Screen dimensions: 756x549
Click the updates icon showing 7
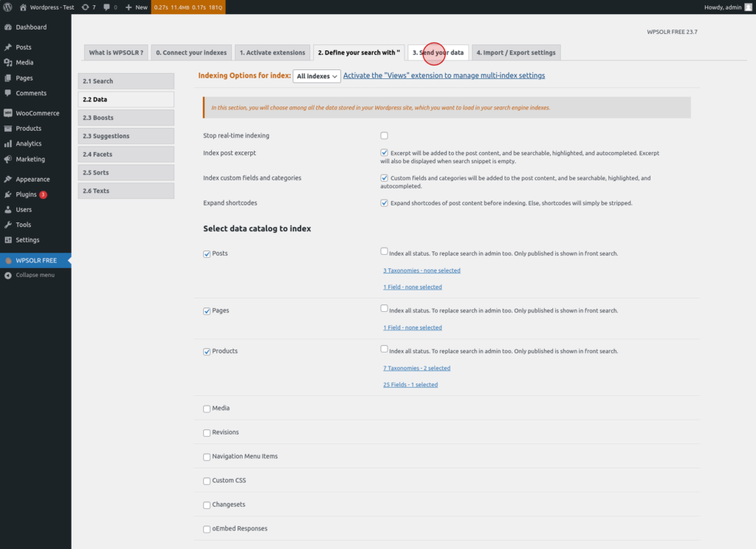pyautogui.click(x=86, y=7)
